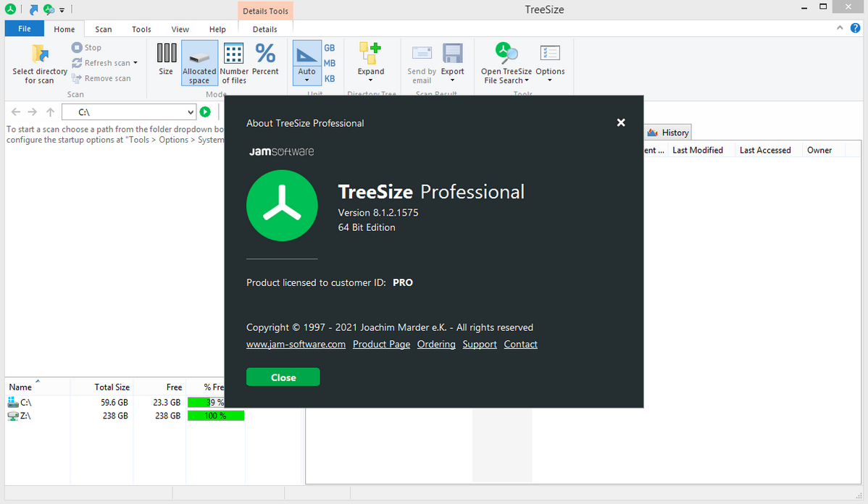The width and height of the screenshot is (868, 504).
Task: Click the TreeSize app icon in title bar
Action: [11, 9]
